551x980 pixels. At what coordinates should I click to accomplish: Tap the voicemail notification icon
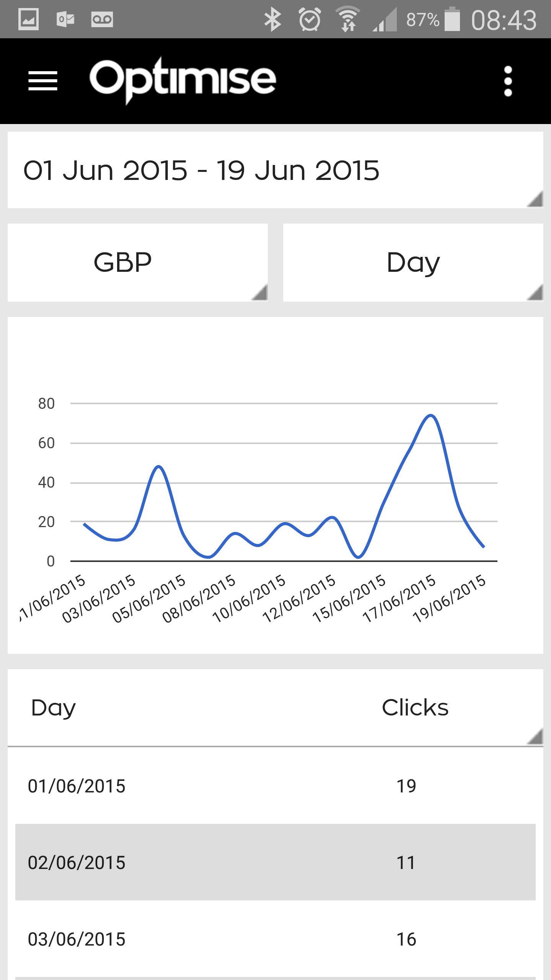point(102,20)
